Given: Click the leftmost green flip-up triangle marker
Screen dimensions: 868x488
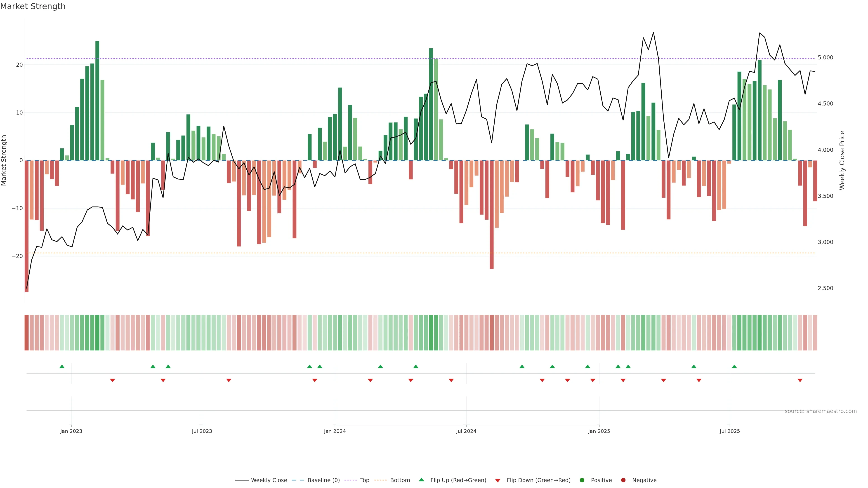Looking at the screenshot, I should coord(62,366).
